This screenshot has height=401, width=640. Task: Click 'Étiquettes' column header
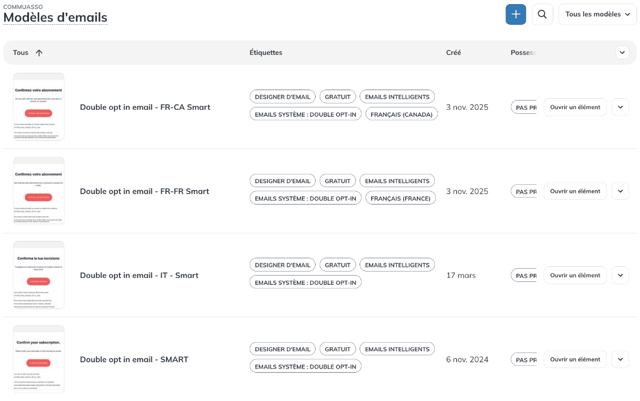coord(266,52)
